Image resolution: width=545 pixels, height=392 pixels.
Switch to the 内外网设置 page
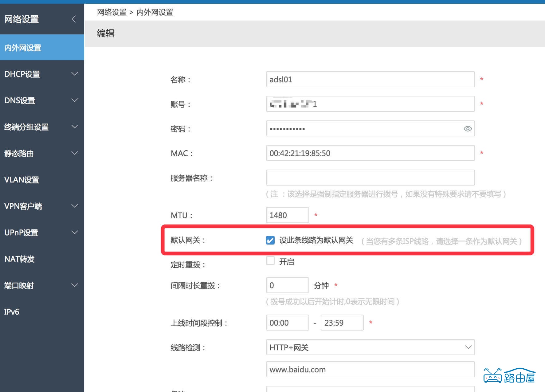(x=23, y=48)
